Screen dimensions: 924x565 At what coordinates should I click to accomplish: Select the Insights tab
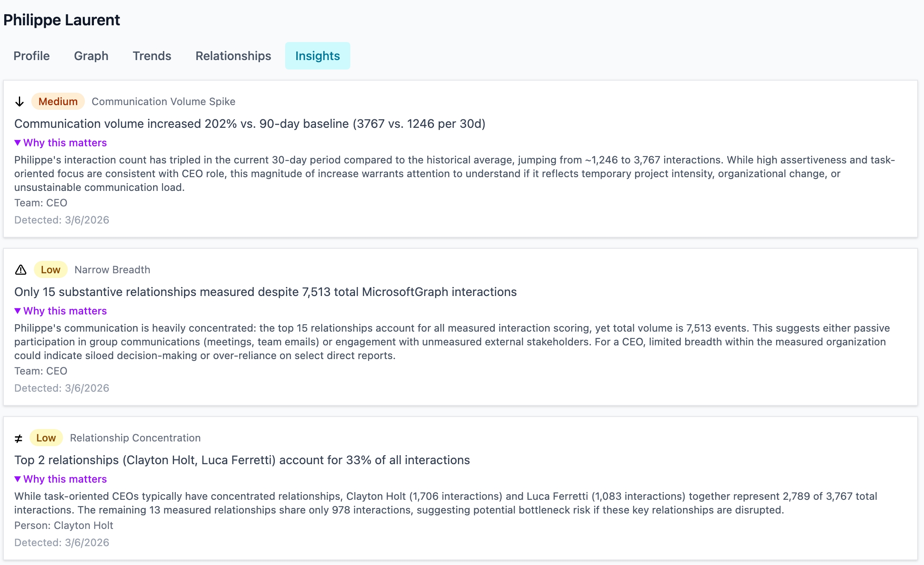(317, 56)
